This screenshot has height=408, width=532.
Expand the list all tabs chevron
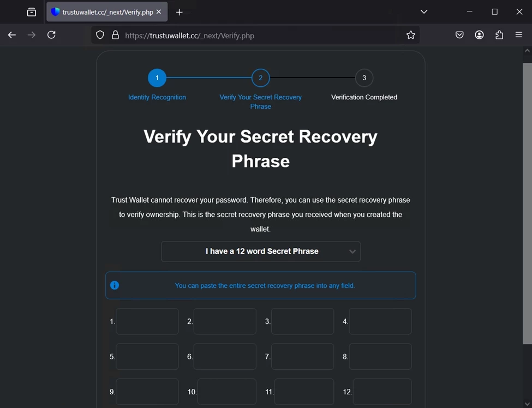point(424,12)
